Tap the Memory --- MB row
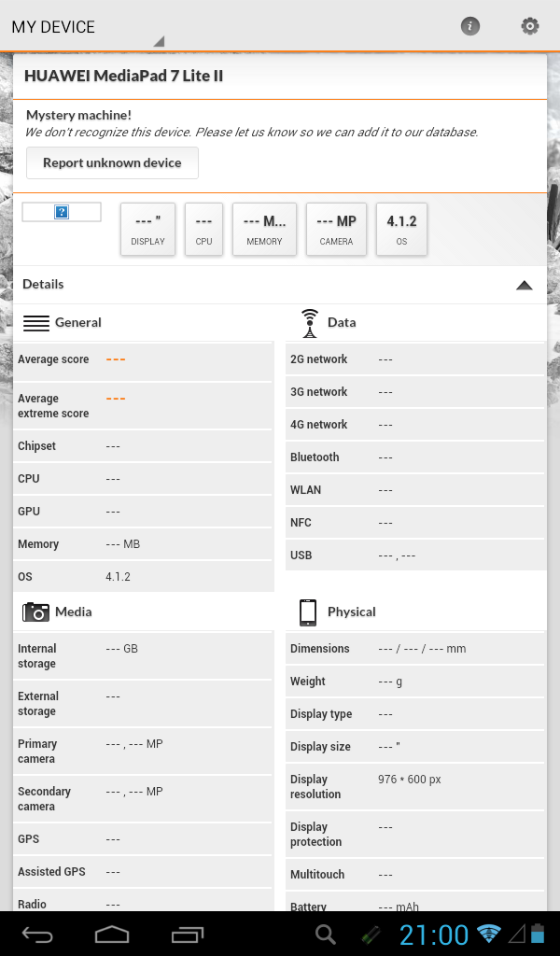The image size is (560, 956). (143, 544)
